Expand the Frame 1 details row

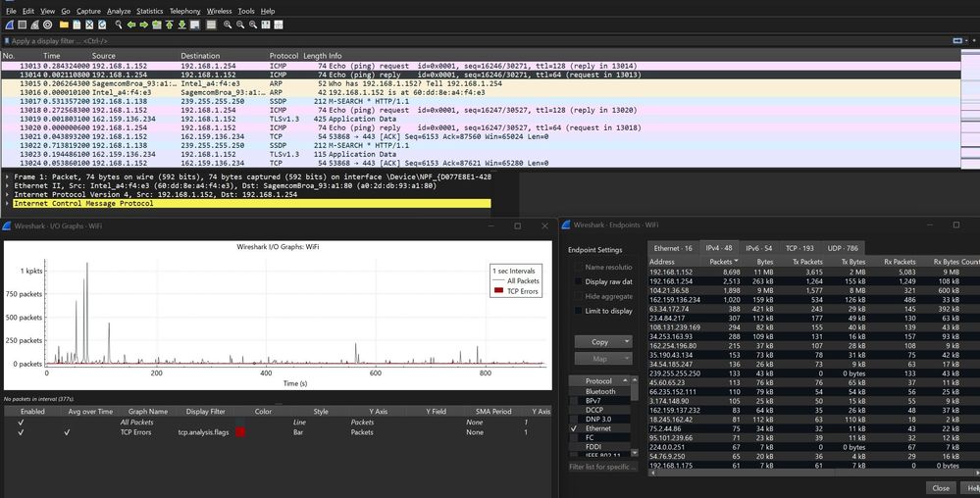(x=8, y=176)
